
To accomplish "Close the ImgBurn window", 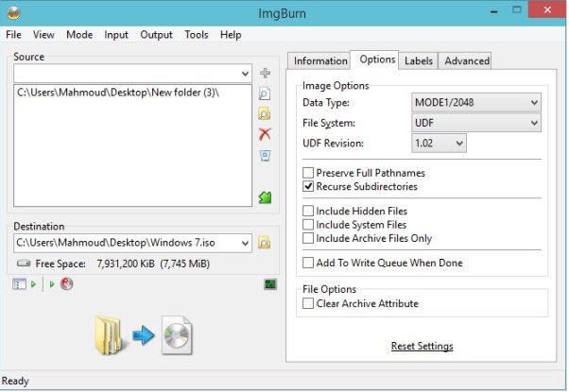I will [x=547, y=9].
